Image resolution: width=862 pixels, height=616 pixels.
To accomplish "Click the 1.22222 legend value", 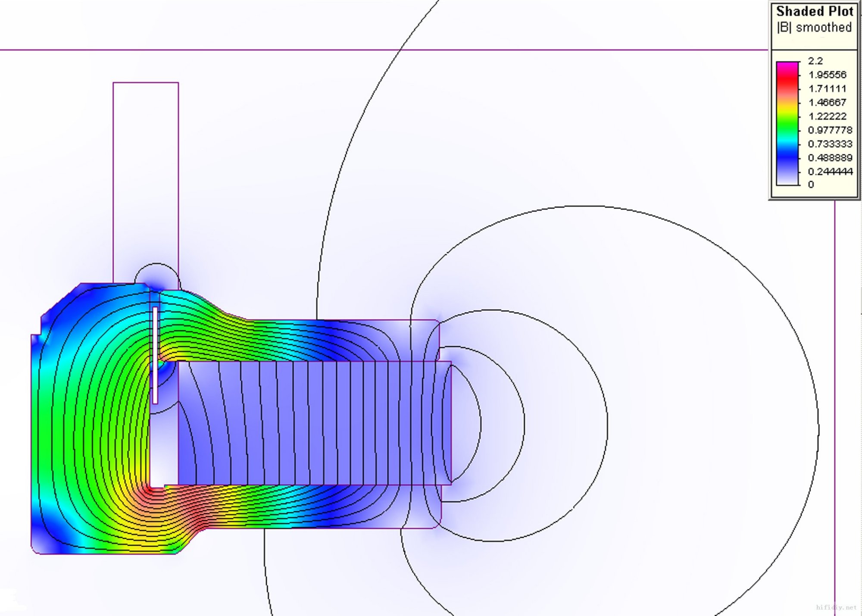I will pos(828,116).
